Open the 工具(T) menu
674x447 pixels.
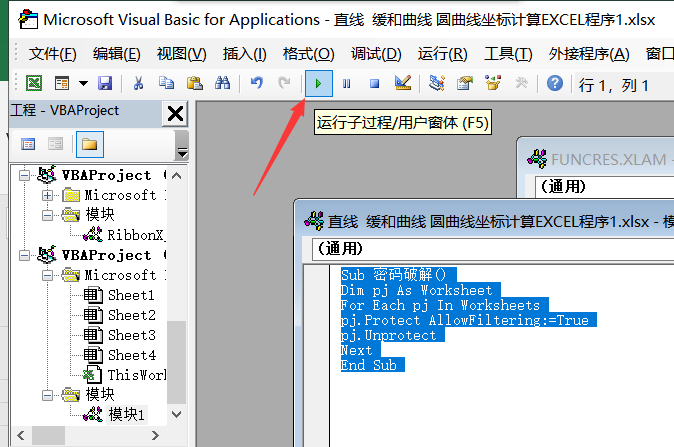click(508, 54)
